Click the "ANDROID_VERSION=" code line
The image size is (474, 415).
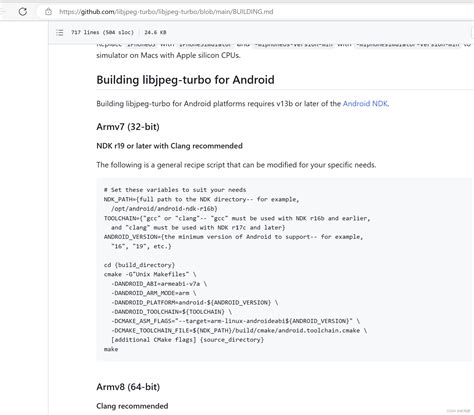click(x=233, y=237)
